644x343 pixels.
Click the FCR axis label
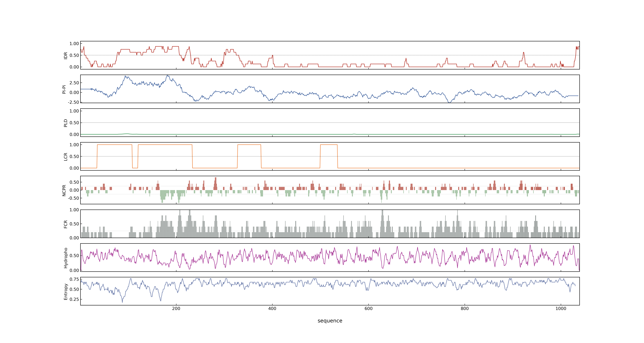click(x=66, y=224)
